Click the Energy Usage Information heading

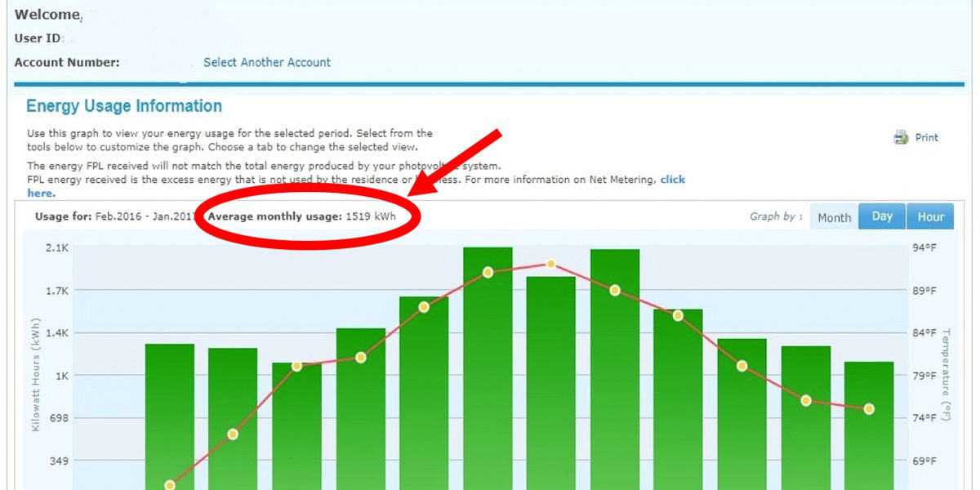tap(124, 106)
